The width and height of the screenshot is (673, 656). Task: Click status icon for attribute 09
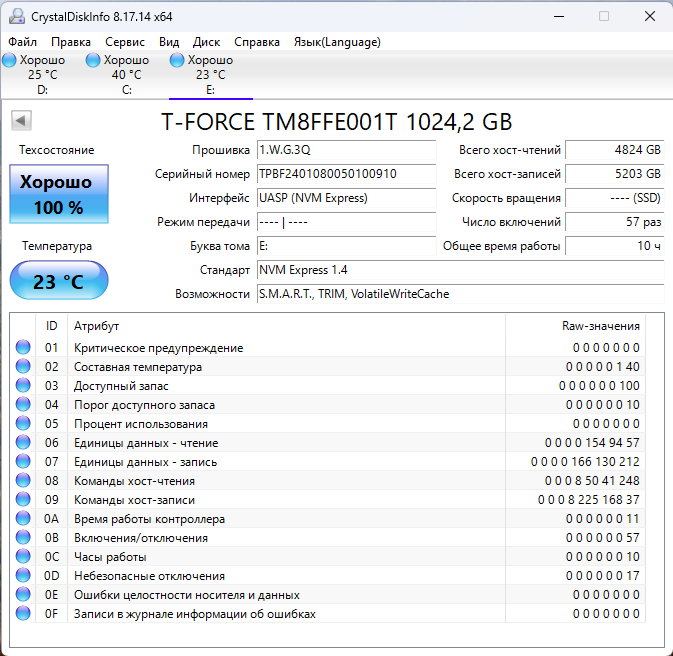point(23,499)
